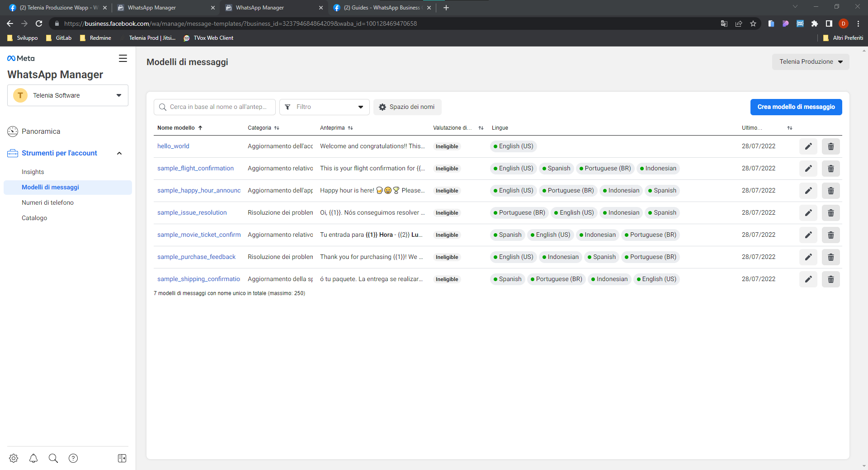Sort by Anteprima column
The width and height of the screenshot is (868, 470).
pos(336,128)
